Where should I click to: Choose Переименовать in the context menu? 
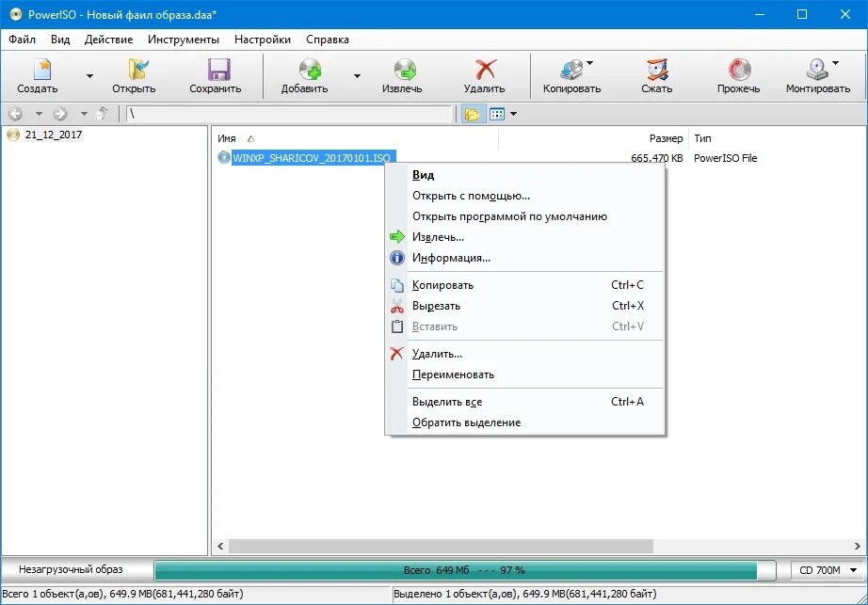pos(524,374)
